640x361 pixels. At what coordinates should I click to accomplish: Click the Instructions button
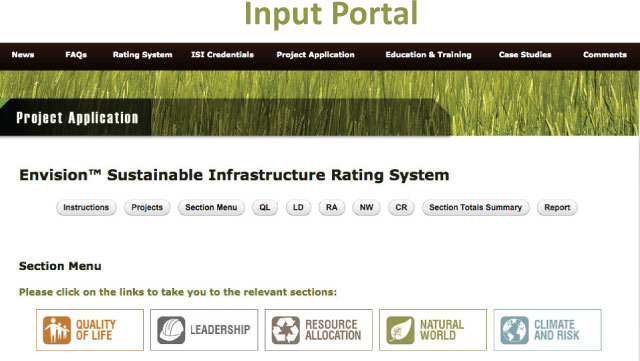click(x=86, y=207)
